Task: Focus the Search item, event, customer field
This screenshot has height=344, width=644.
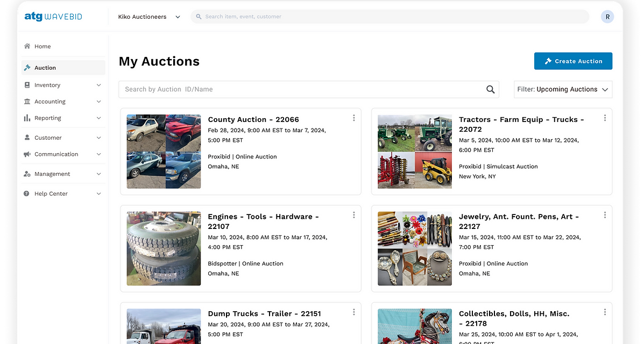Action: pos(390,17)
